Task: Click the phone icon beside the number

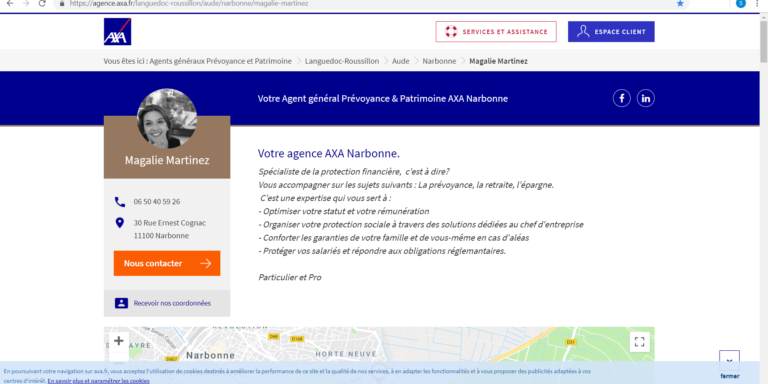Action: (x=120, y=202)
